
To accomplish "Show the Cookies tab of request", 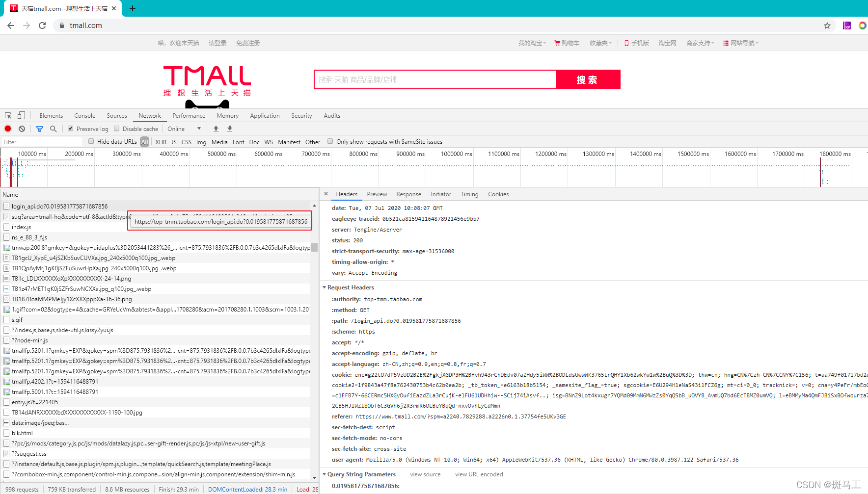I will [498, 194].
